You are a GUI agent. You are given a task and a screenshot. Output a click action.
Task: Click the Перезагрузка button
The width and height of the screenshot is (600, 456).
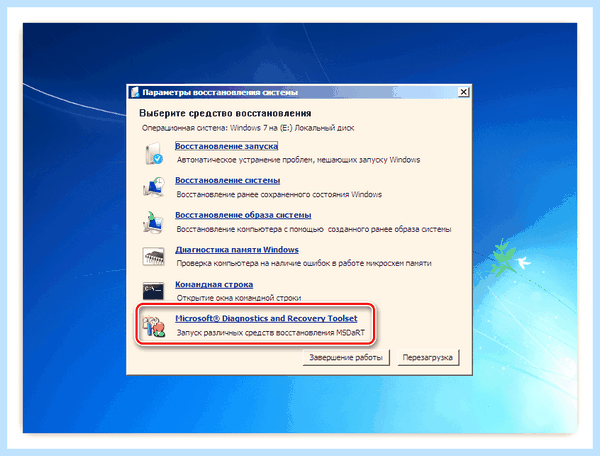point(428,357)
